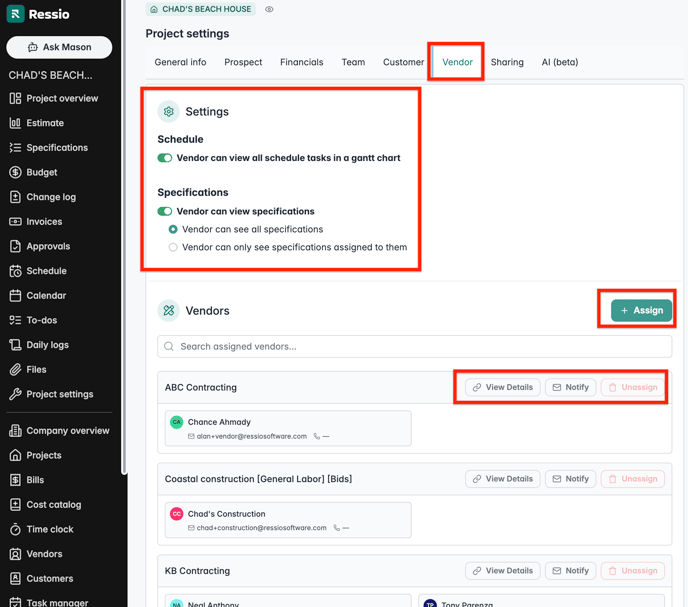Click the green Assign button
Screen dimensions: 688x607
(x=641, y=310)
